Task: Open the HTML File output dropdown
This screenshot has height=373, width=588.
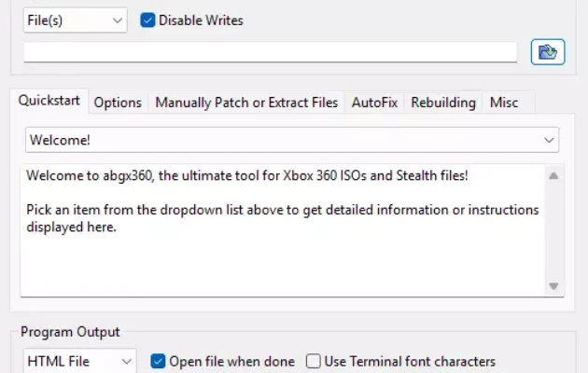Action: 79,362
